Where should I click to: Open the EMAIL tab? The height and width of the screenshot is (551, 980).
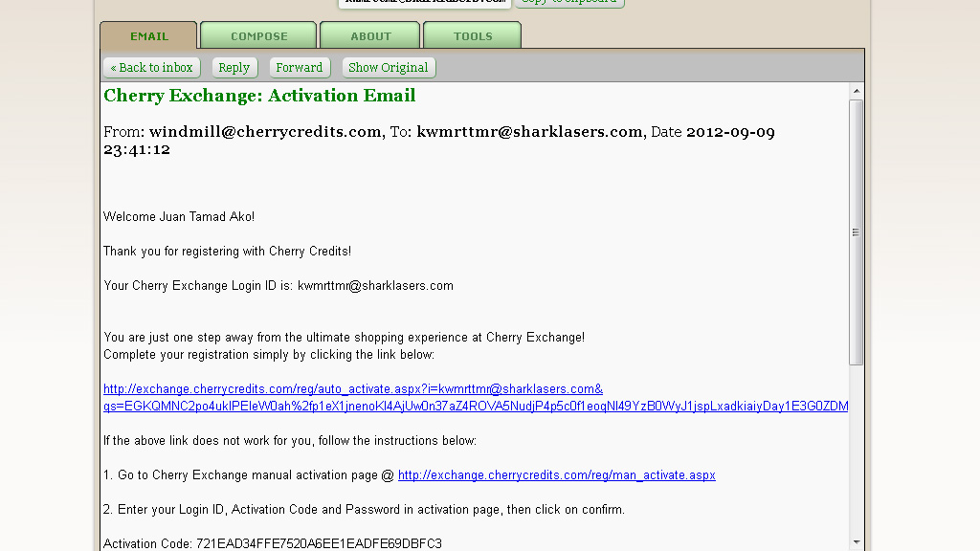point(148,35)
